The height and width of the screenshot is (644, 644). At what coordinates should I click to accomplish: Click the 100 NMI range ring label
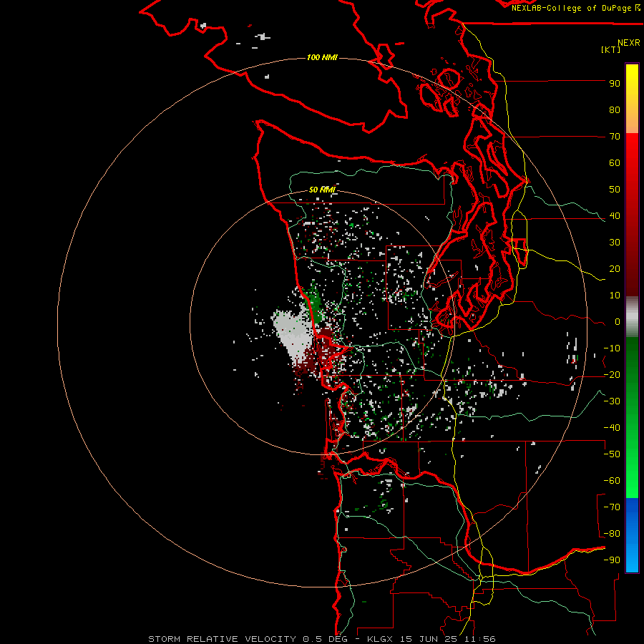(322, 57)
